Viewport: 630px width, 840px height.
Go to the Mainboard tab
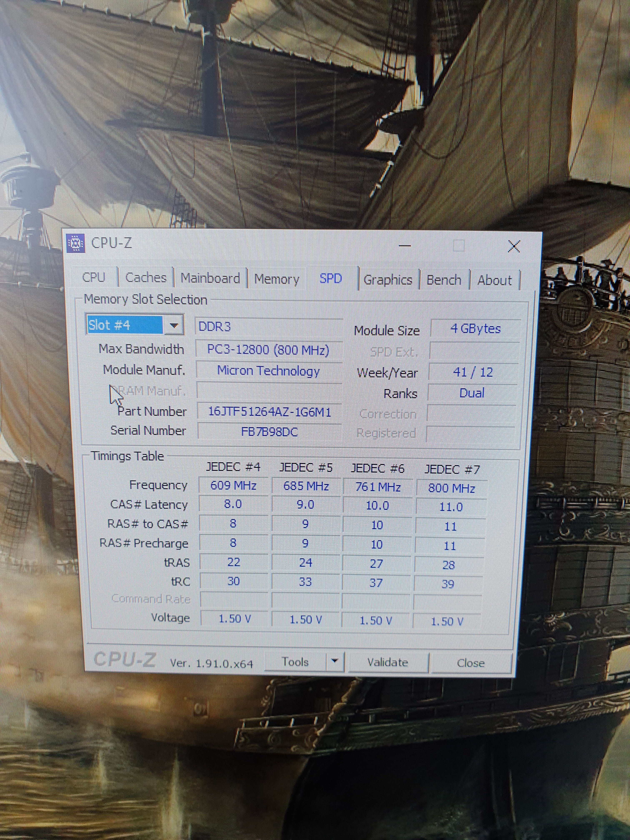[x=210, y=278]
